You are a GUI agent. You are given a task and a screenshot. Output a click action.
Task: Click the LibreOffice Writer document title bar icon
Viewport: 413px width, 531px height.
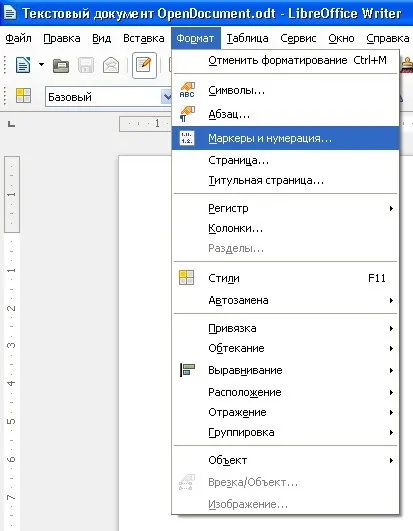coord(9,13)
